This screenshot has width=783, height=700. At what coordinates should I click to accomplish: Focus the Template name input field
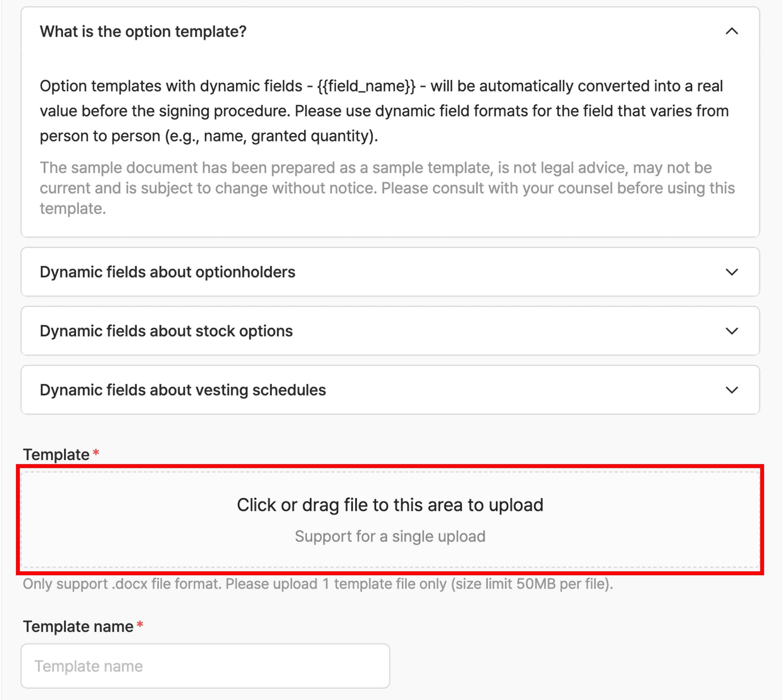click(205, 666)
